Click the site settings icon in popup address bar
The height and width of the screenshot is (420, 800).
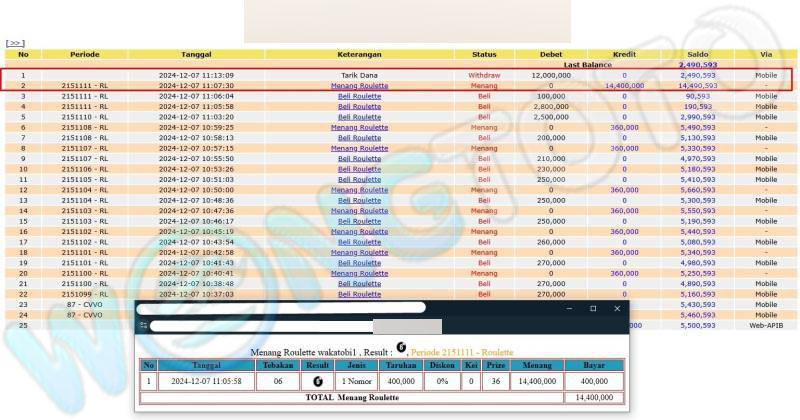click(144, 326)
